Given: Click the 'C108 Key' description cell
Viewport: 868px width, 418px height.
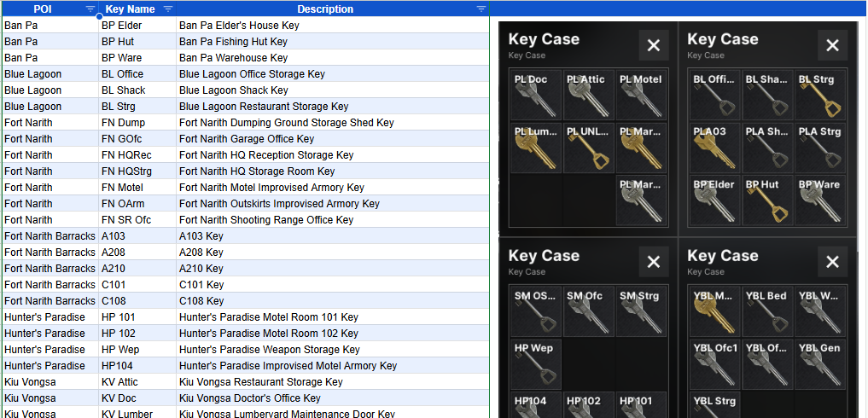Looking at the screenshot, I should point(333,300).
